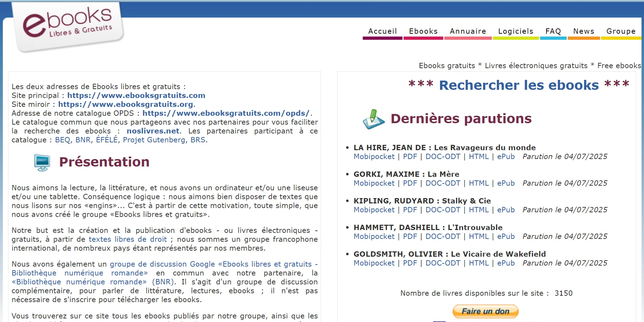Click the book count value 3150
Viewport: 644px width, 322px height.
click(563, 293)
